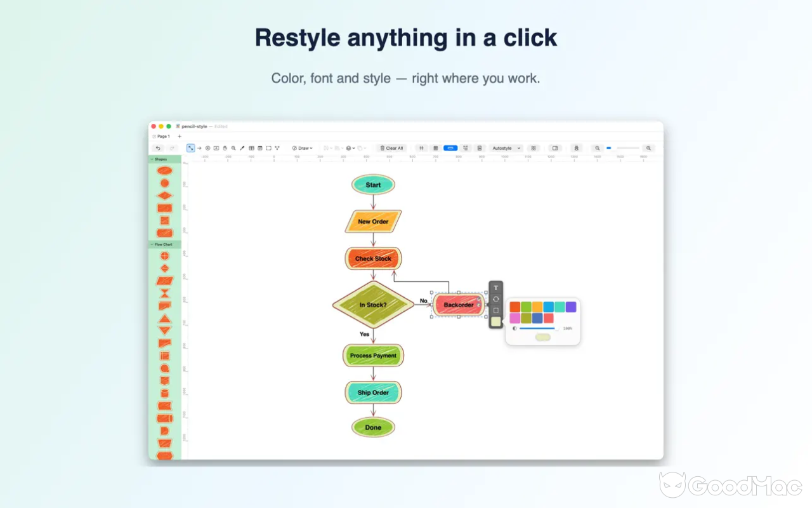Toggle the page view button
Viewport: 812px width, 508px height.
[480, 148]
